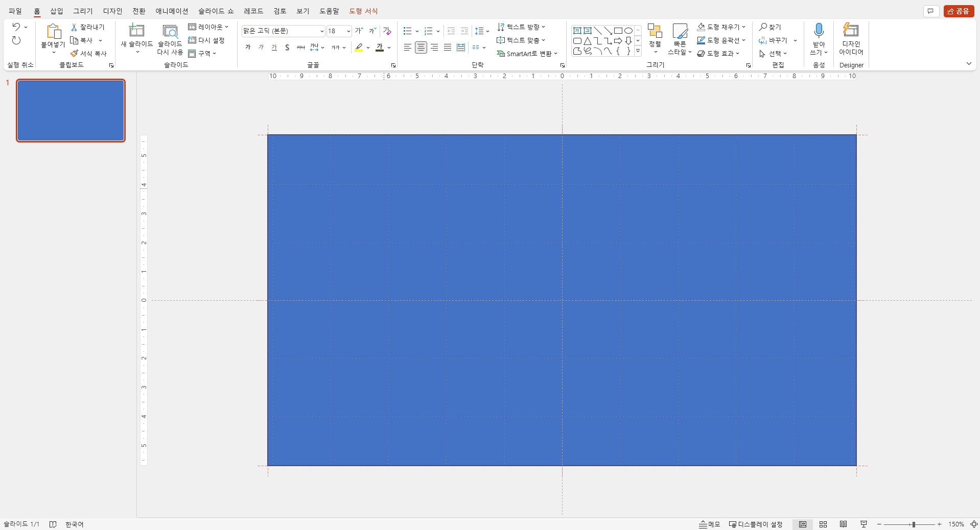Screen dimensions: 980x530
Task: Start dictation with 받아쓰기 microphone
Action: tap(819, 31)
